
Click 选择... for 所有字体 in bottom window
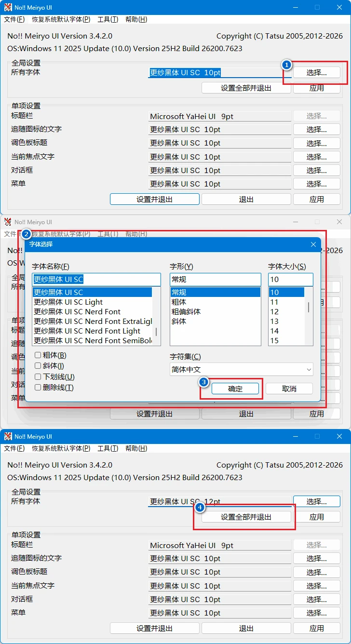pos(317,502)
